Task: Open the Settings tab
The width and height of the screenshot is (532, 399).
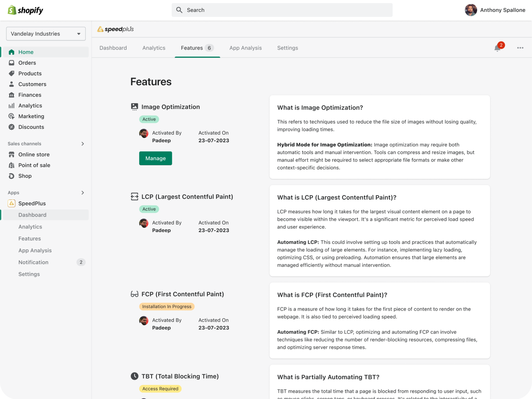Action: pyautogui.click(x=287, y=48)
